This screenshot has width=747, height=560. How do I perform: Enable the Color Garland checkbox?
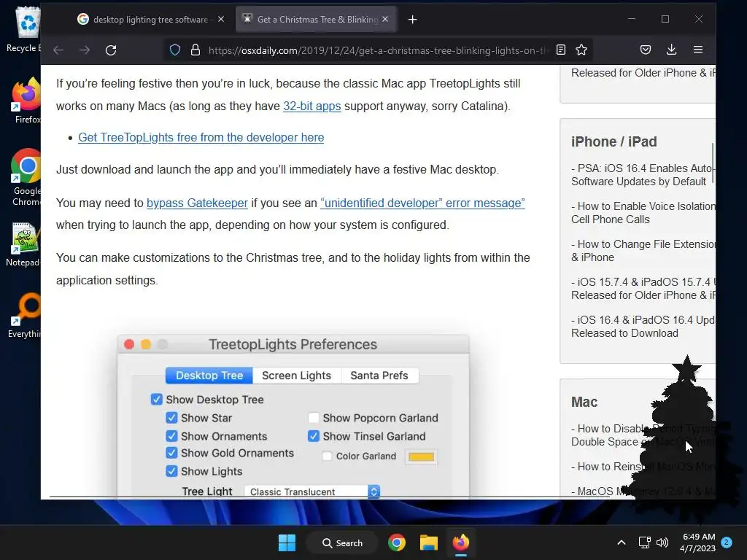327,456
